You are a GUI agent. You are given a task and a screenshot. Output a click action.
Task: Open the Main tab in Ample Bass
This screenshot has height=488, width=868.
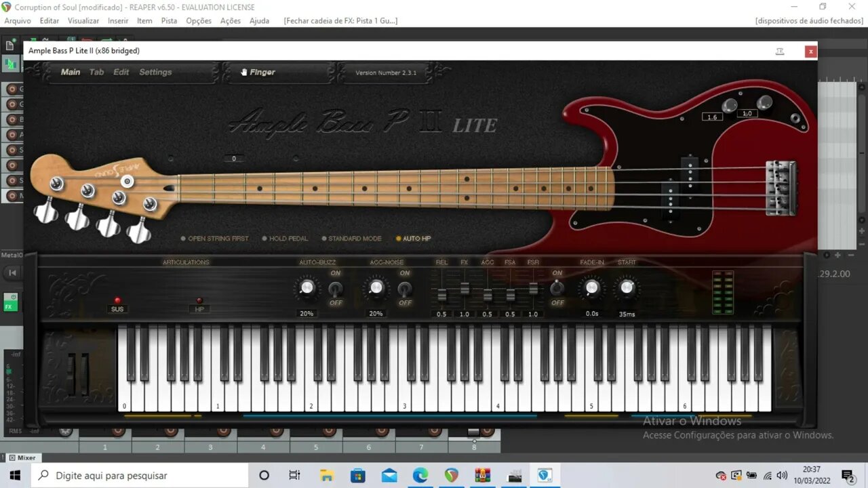tap(71, 72)
